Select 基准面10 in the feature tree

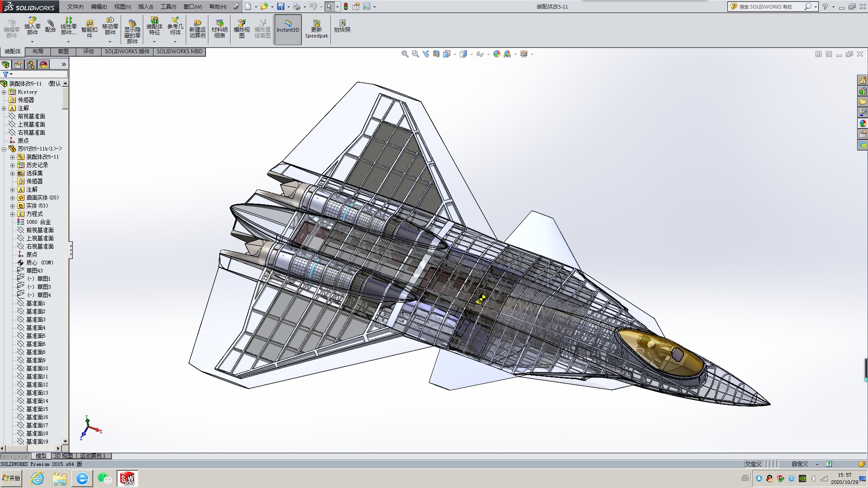click(x=33, y=369)
